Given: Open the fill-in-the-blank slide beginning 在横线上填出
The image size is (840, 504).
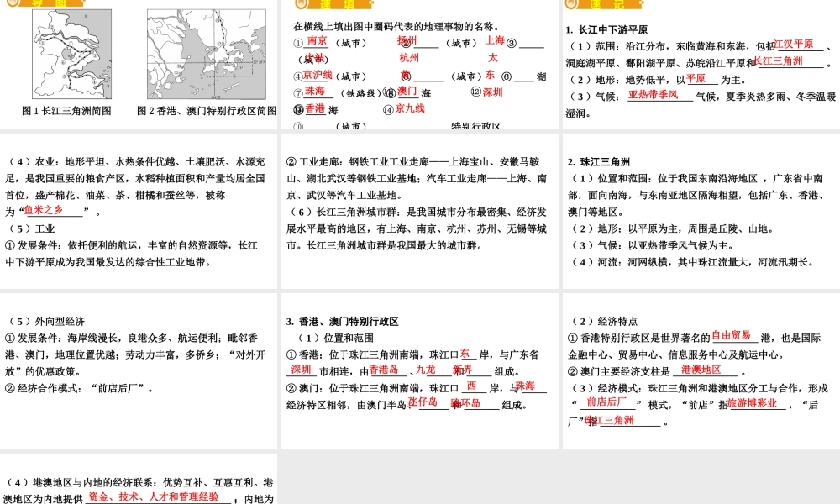Looking at the screenshot, I should [x=420, y=64].
